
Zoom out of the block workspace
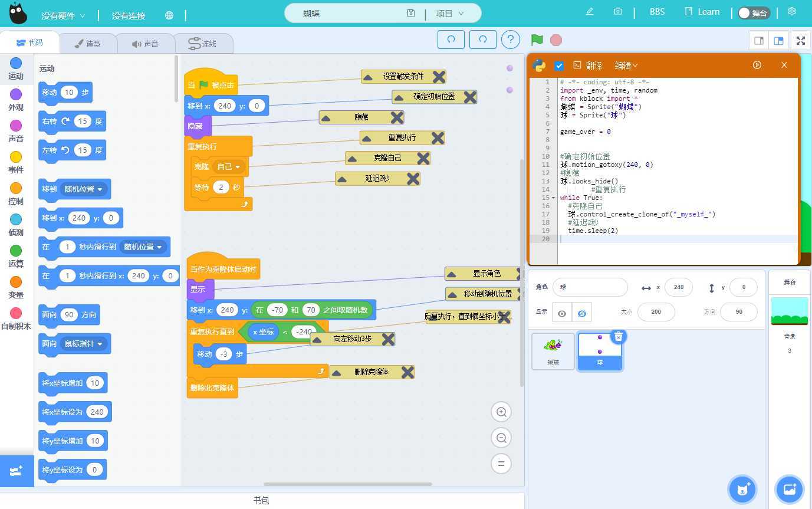(x=501, y=438)
